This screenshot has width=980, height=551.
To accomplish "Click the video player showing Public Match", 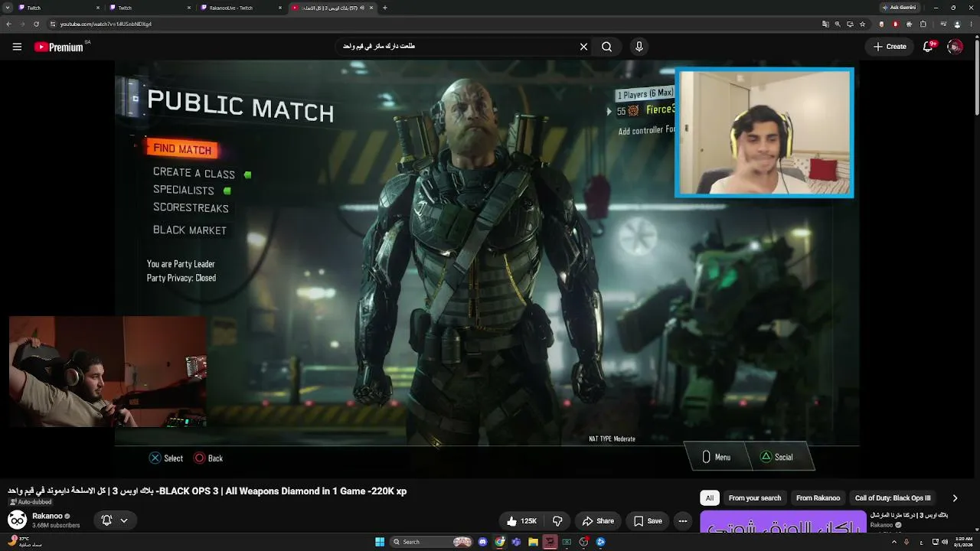I will click(x=487, y=268).
